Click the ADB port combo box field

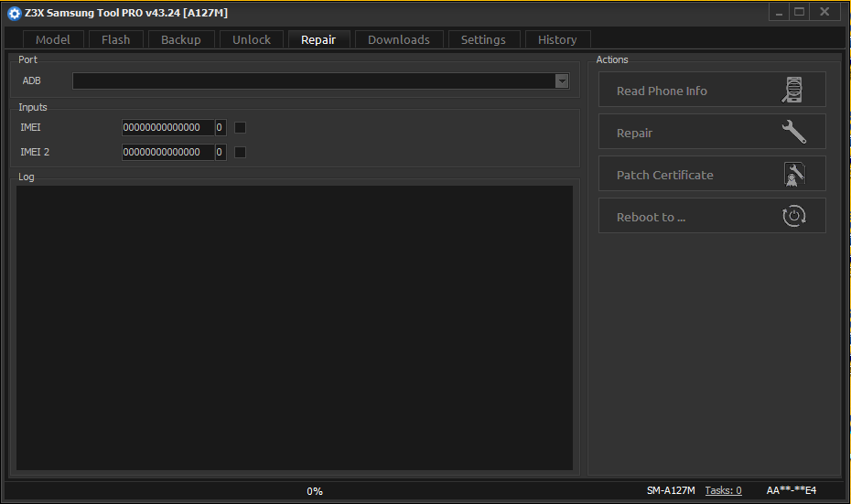[320, 80]
